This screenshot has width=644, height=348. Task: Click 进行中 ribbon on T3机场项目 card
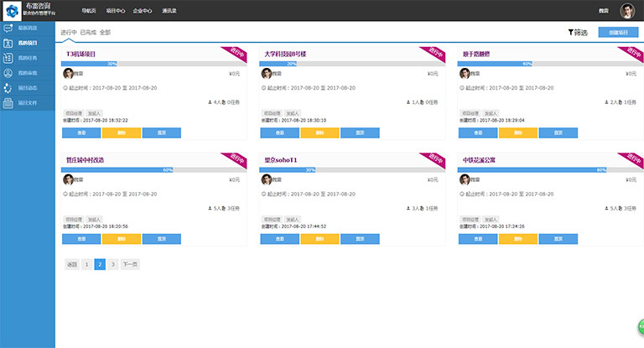point(236,54)
